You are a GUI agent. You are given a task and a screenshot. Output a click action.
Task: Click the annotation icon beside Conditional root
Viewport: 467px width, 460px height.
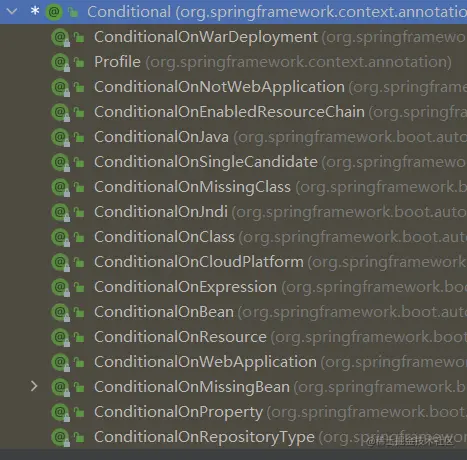tap(54, 12)
